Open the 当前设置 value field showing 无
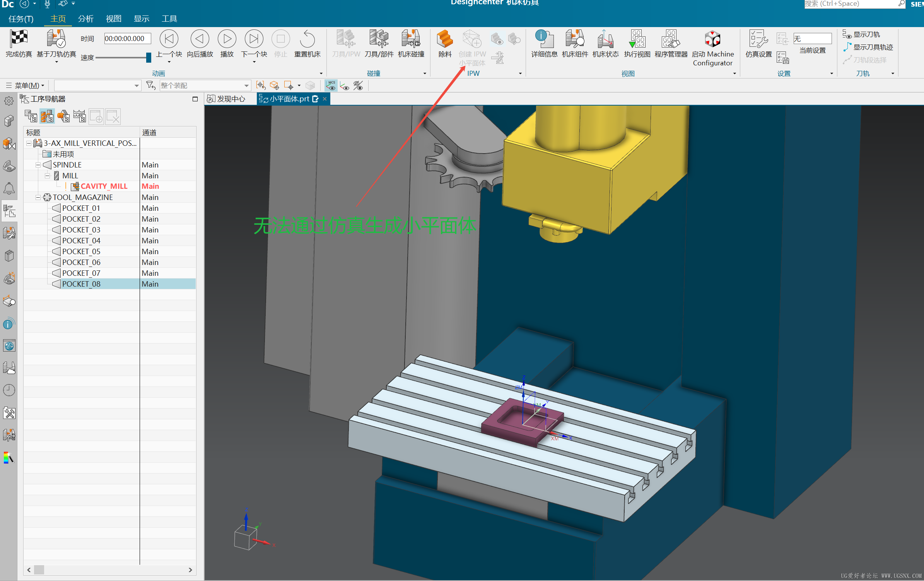 (x=812, y=39)
